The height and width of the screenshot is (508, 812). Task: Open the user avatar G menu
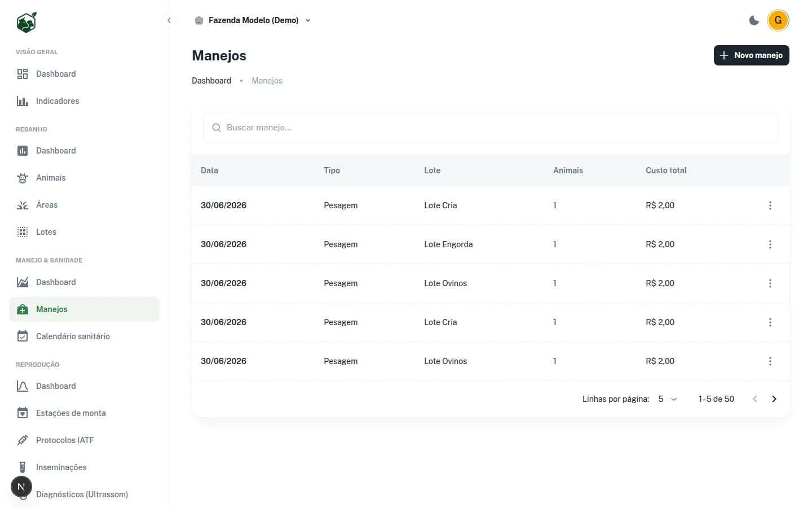pos(778,20)
